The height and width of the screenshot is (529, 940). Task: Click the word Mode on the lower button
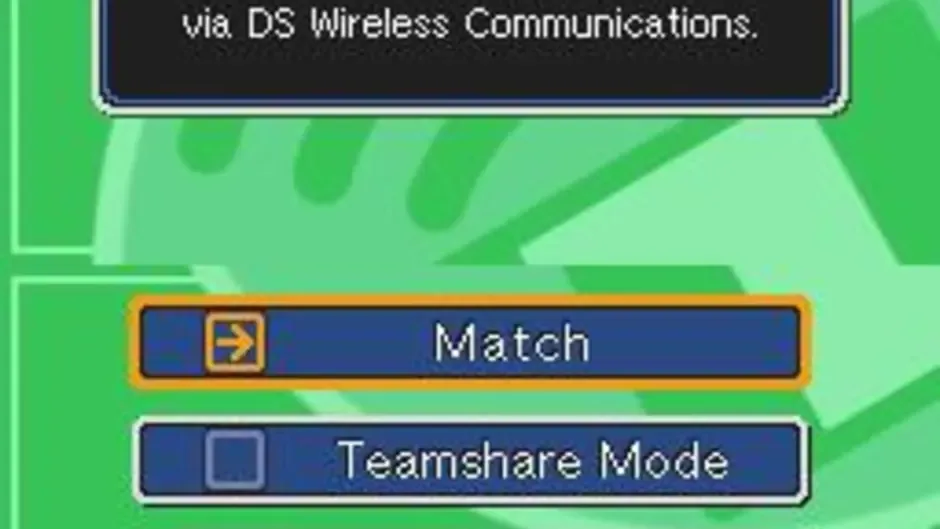[x=664, y=460]
